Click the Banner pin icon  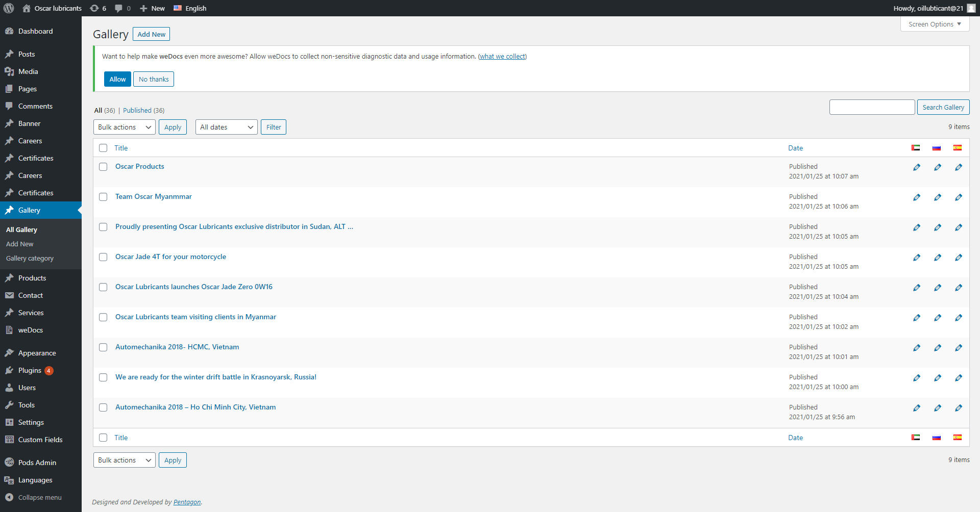(x=9, y=123)
